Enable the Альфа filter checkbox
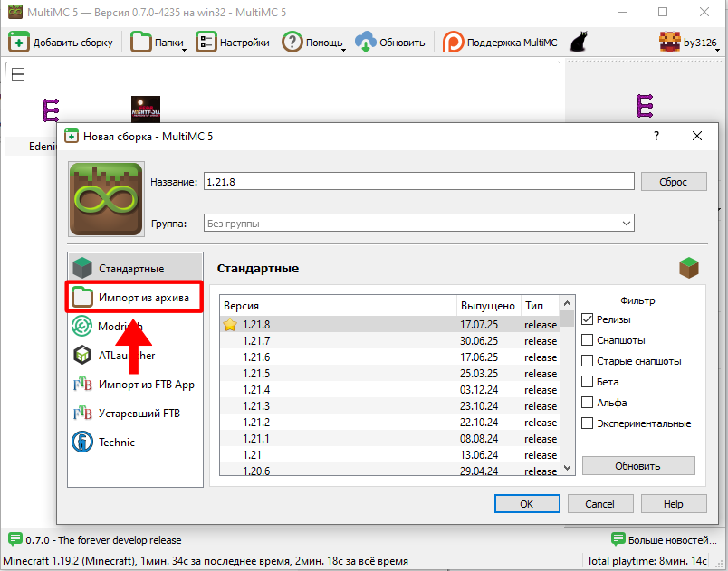The width and height of the screenshot is (728, 571). (x=588, y=402)
